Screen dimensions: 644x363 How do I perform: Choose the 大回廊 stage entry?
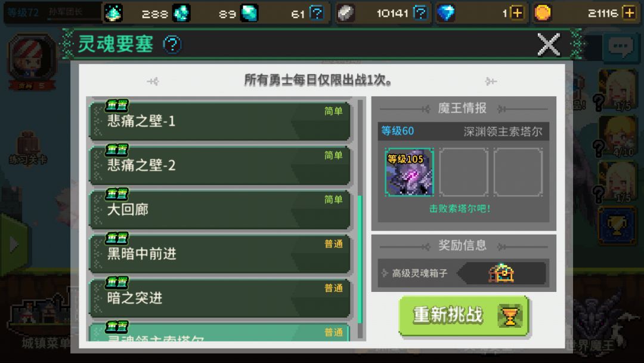coord(219,209)
